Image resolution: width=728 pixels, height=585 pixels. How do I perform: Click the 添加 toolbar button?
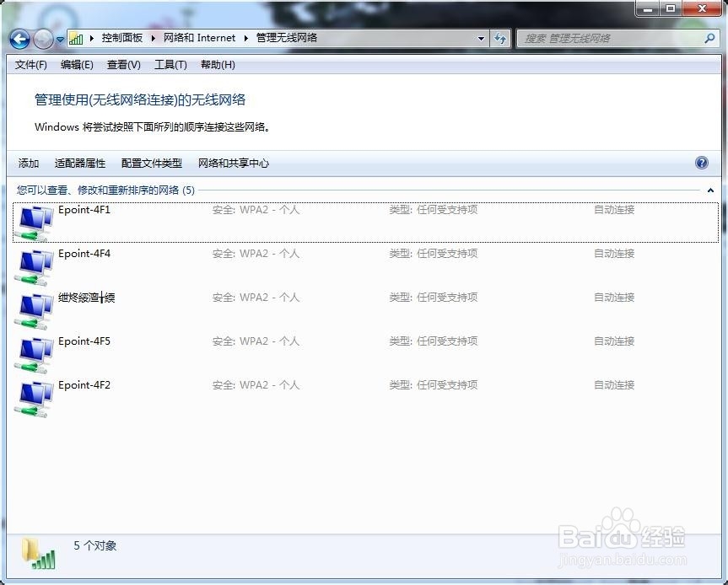(x=28, y=163)
